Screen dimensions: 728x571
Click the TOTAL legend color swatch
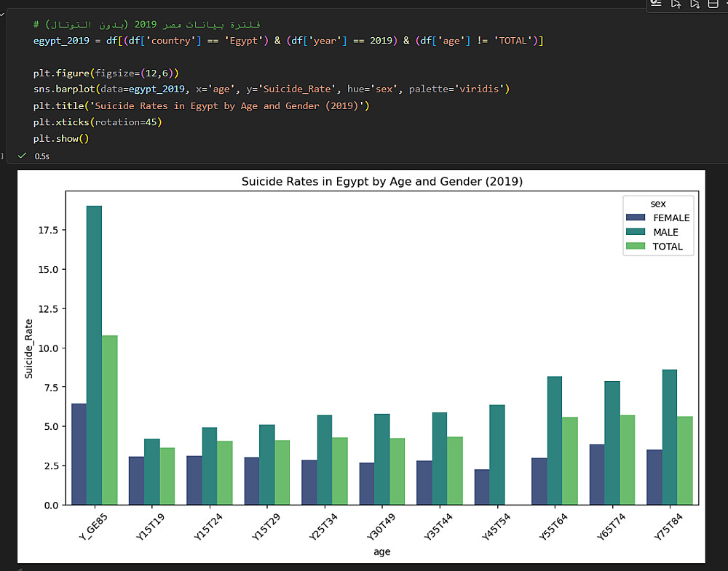point(636,247)
